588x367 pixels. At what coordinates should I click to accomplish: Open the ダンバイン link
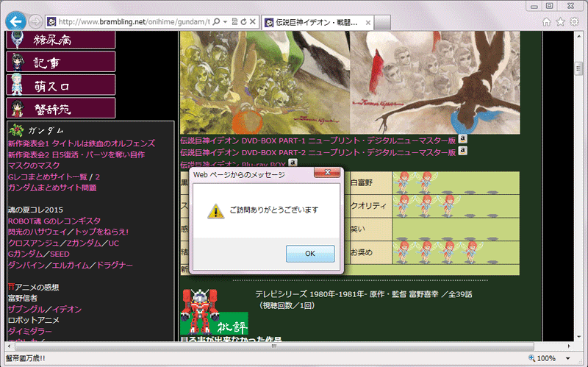26,266
